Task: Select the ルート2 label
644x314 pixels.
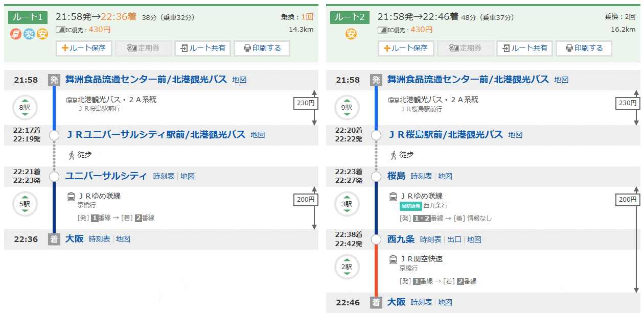Action: pos(350,17)
